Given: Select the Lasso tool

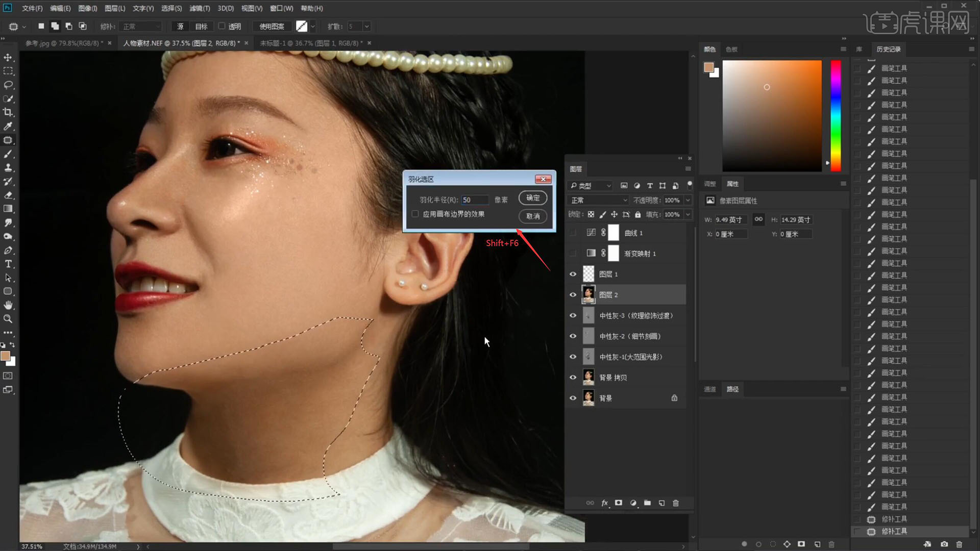Looking at the screenshot, I should [8, 85].
